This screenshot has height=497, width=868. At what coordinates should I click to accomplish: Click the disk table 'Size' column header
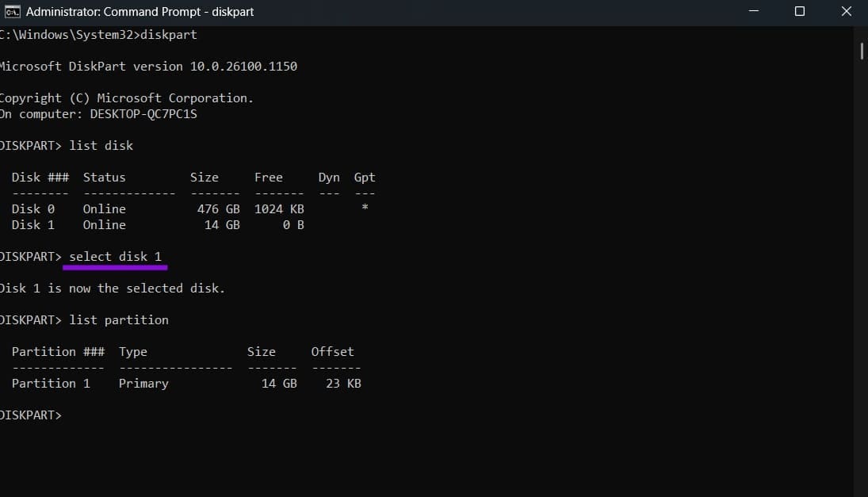[205, 177]
